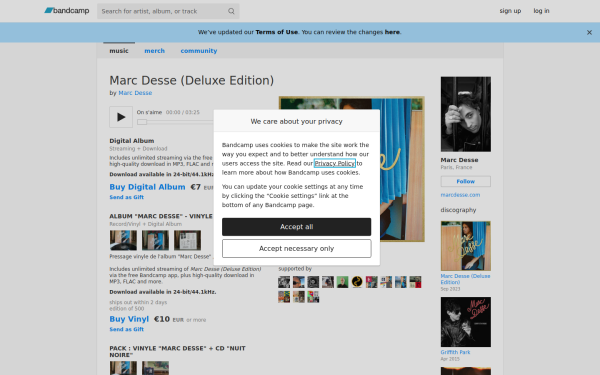Open the fourth supporter avatar in the top row

point(328,282)
